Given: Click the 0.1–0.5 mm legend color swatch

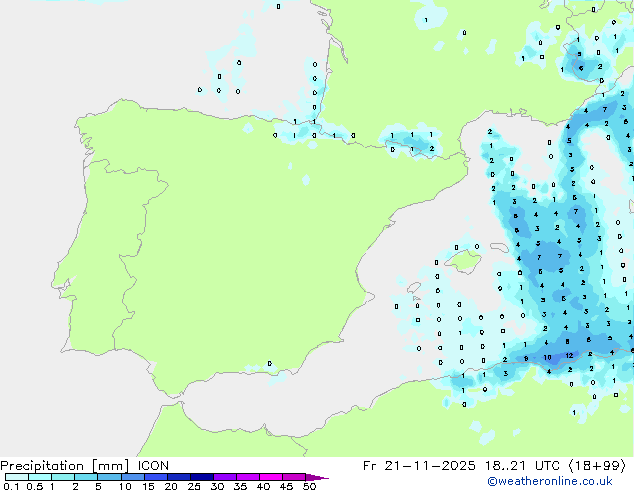Looking at the screenshot, I should point(17,477).
